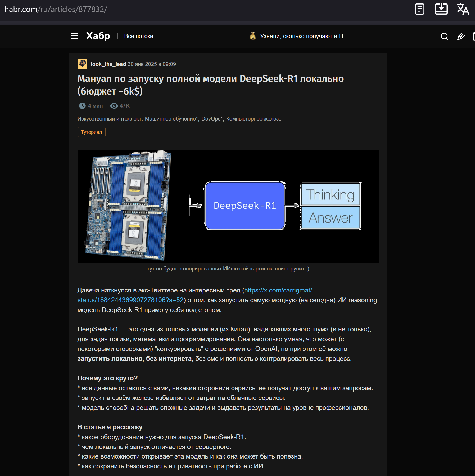Open the Habr site search

(445, 36)
